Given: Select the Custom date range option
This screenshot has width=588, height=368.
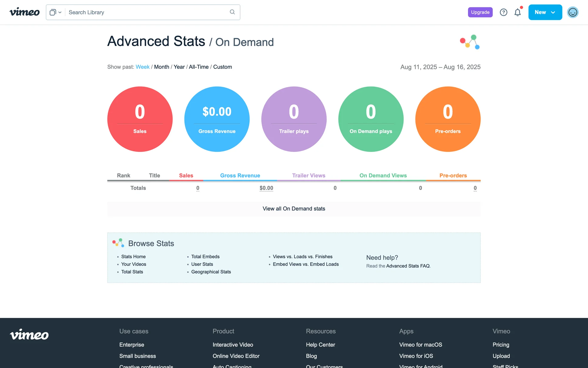Looking at the screenshot, I should [222, 67].
